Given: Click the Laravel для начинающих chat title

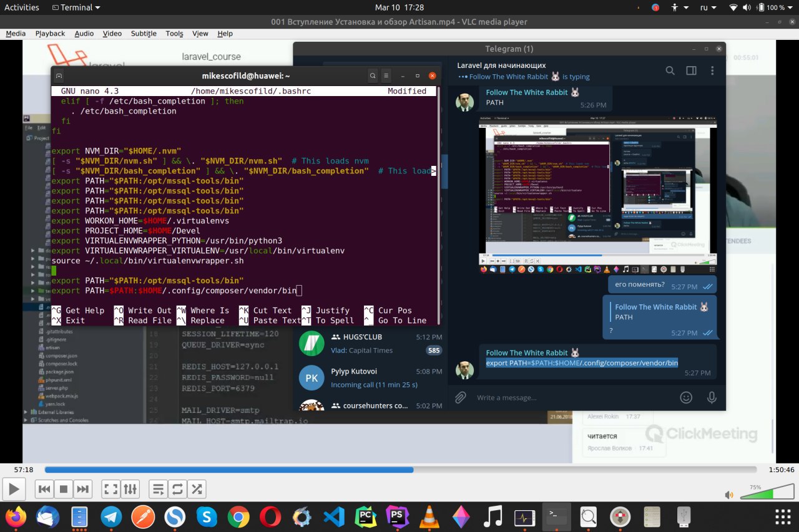Looking at the screenshot, I should [x=501, y=65].
